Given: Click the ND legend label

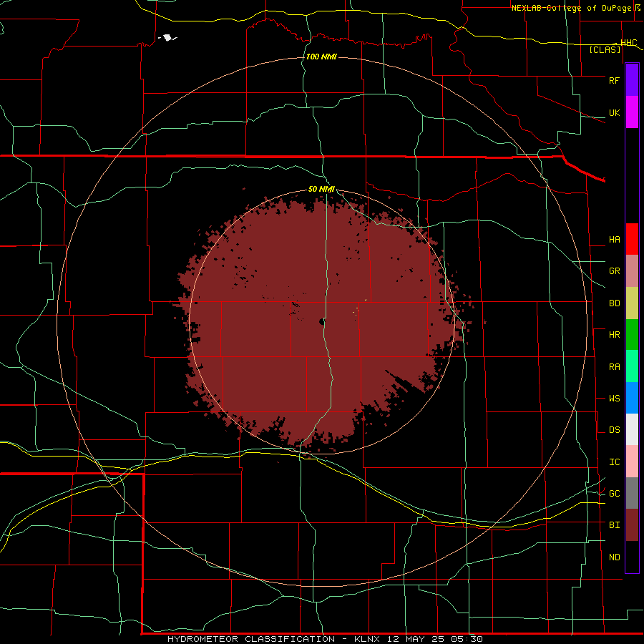Looking at the screenshot, I should tap(614, 557).
